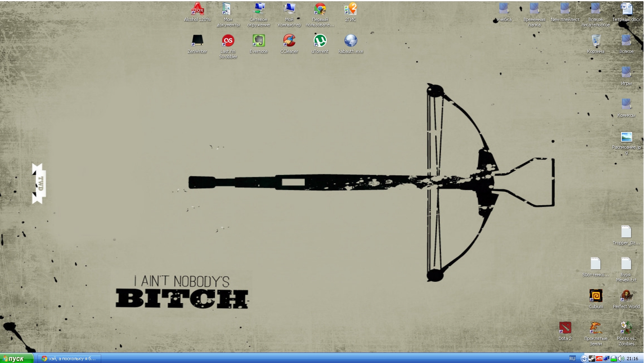Open the Комиксы folder
The height and width of the screenshot is (363, 644).
point(626,108)
